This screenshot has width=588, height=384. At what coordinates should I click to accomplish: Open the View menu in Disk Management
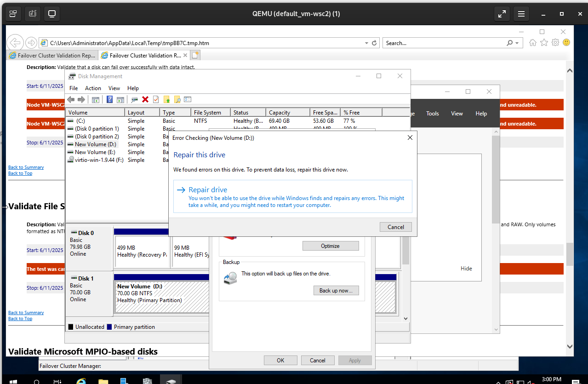tap(114, 88)
